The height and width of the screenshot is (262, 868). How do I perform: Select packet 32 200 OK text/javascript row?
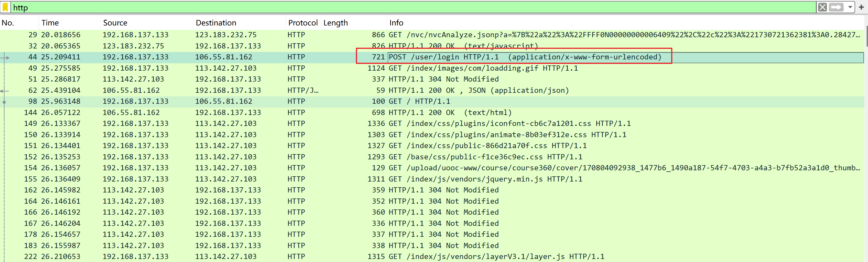pos(432,46)
